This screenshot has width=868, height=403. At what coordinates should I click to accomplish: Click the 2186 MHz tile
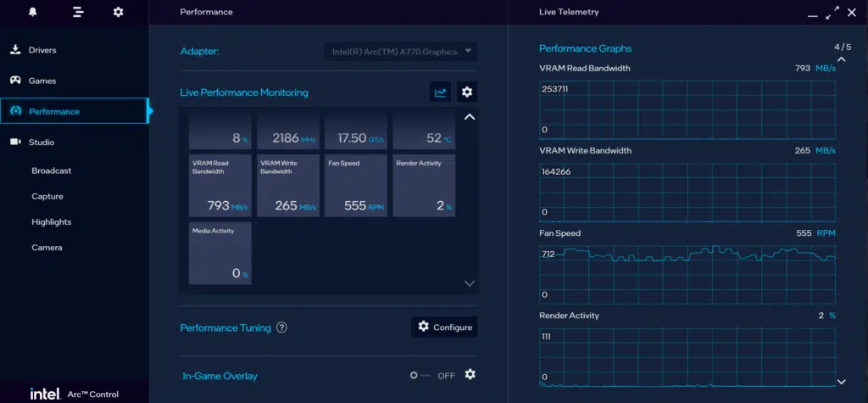pyautogui.click(x=288, y=132)
